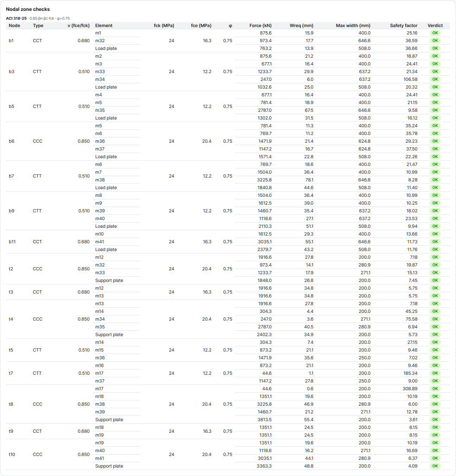The width and height of the screenshot is (456, 476).
Task: Select node cell 't10'
Action: (x=12, y=454)
